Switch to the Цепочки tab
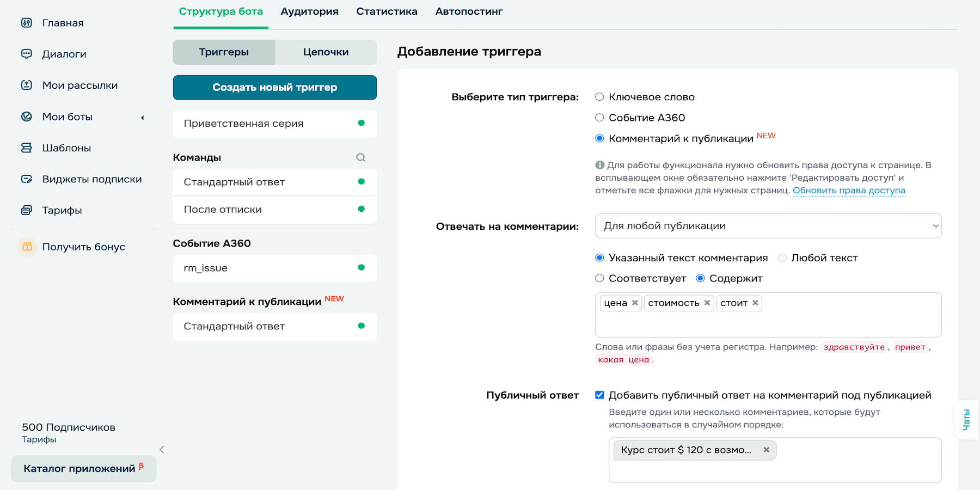 [326, 52]
